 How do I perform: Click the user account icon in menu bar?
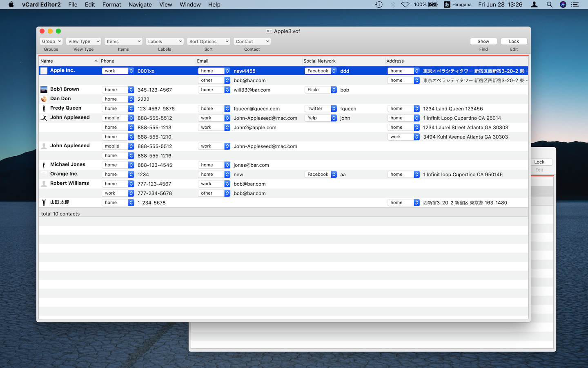coord(534,4)
